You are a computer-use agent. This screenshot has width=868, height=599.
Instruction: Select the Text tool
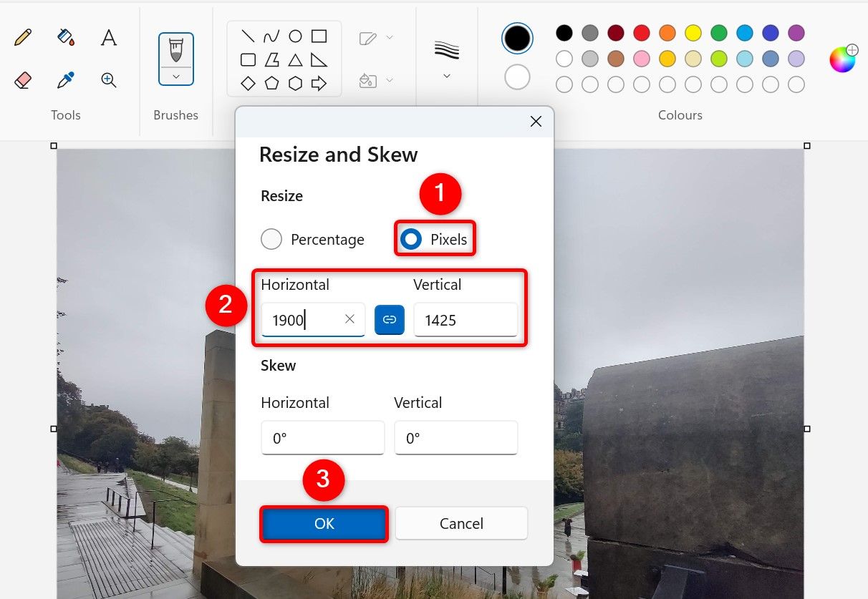108,36
